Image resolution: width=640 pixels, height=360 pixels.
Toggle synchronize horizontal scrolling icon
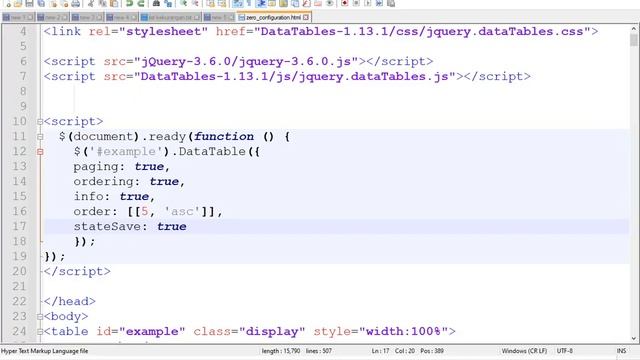[x=222, y=4]
